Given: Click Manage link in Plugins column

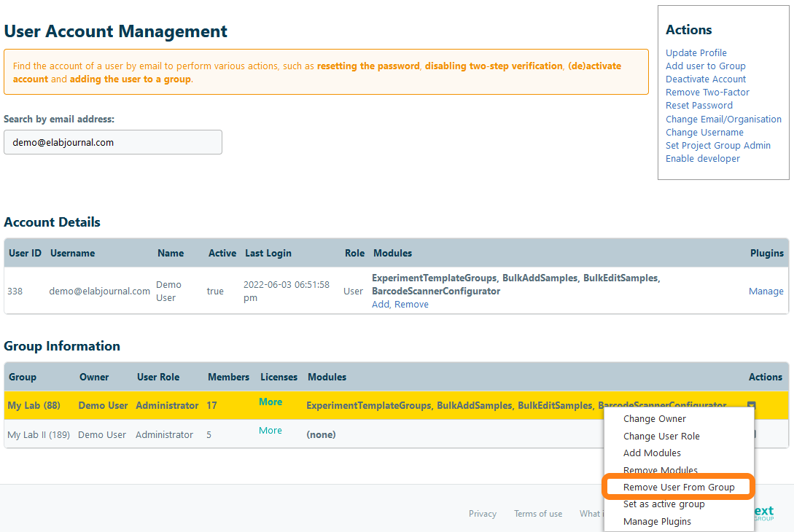Looking at the screenshot, I should (766, 291).
